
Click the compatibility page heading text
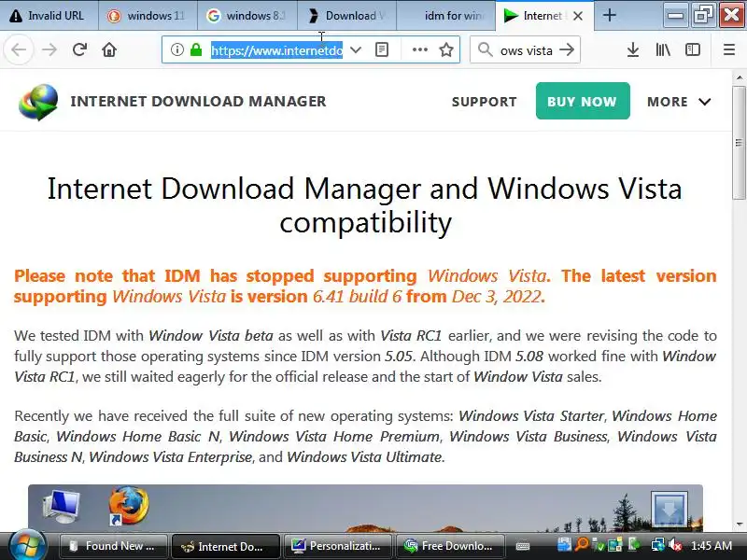[365, 205]
